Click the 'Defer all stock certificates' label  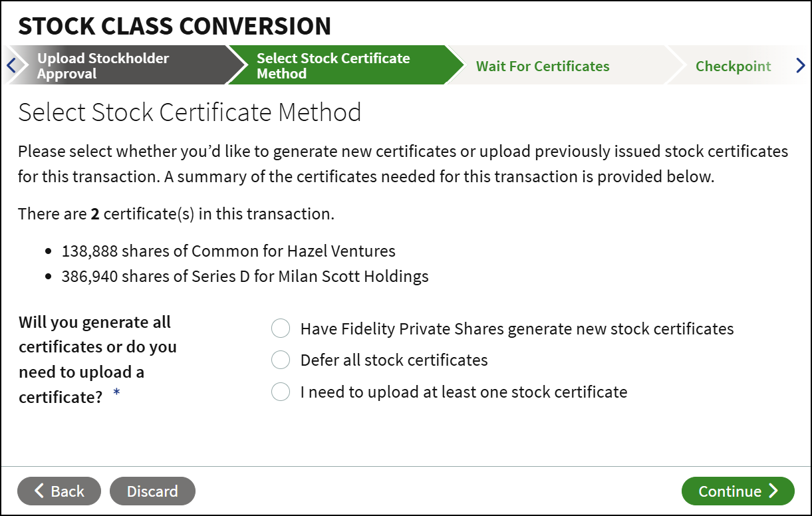394,360
